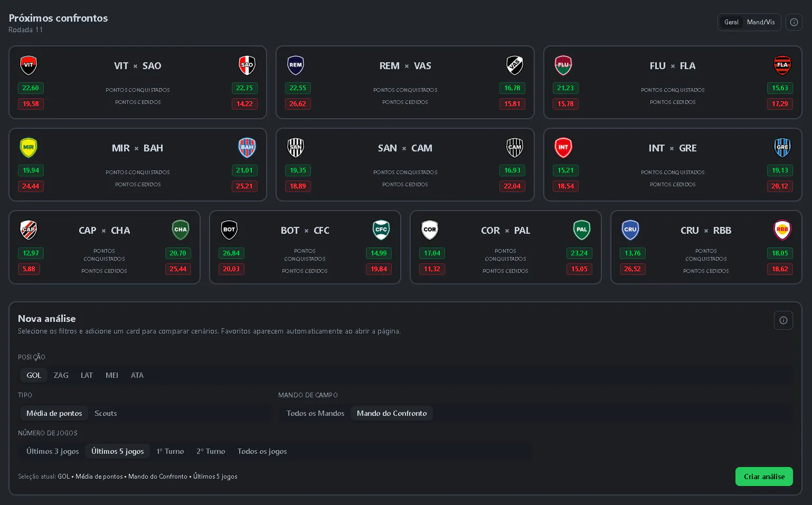The image size is (812, 505).
Task: Click VIT points conquered value 22,60
Action: (x=31, y=88)
